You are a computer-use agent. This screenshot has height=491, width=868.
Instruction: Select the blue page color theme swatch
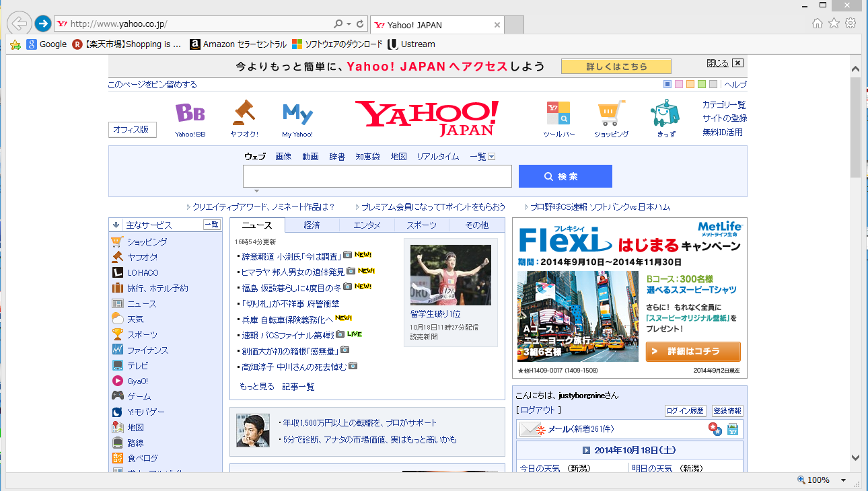(x=667, y=84)
